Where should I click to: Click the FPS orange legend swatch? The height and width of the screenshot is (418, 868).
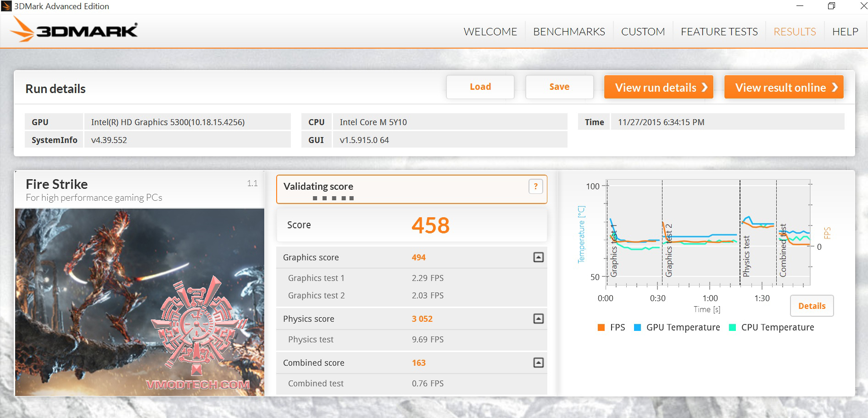601,327
